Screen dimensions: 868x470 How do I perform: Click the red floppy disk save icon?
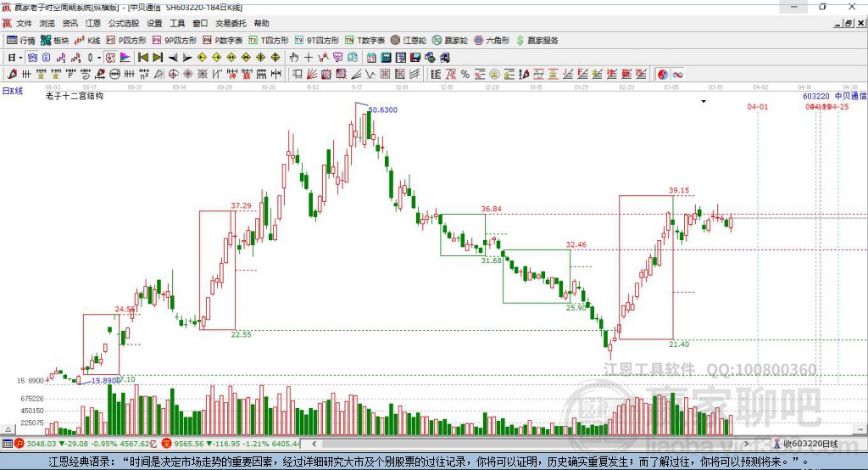415,57
